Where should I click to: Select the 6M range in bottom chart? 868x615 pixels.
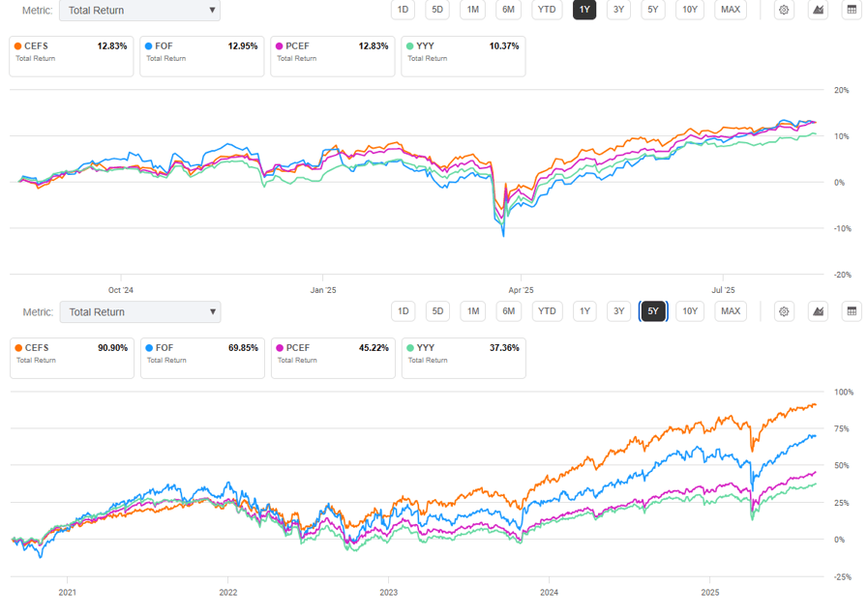pyautogui.click(x=507, y=311)
